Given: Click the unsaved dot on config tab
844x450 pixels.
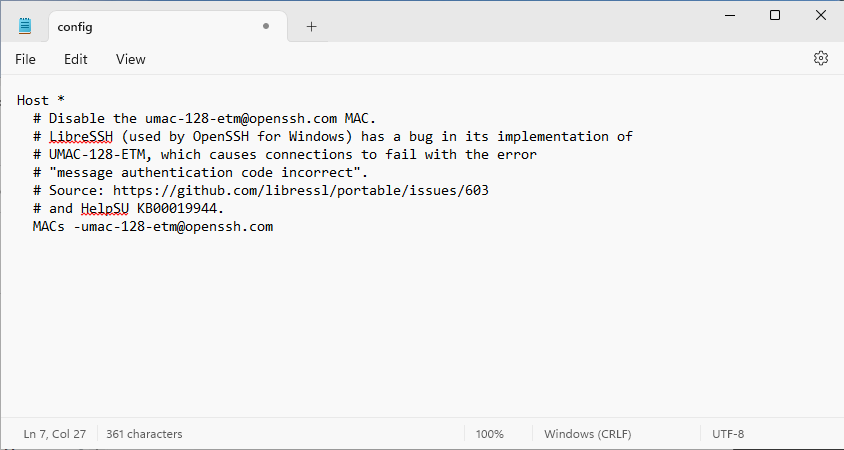Looking at the screenshot, I should 265,26.
